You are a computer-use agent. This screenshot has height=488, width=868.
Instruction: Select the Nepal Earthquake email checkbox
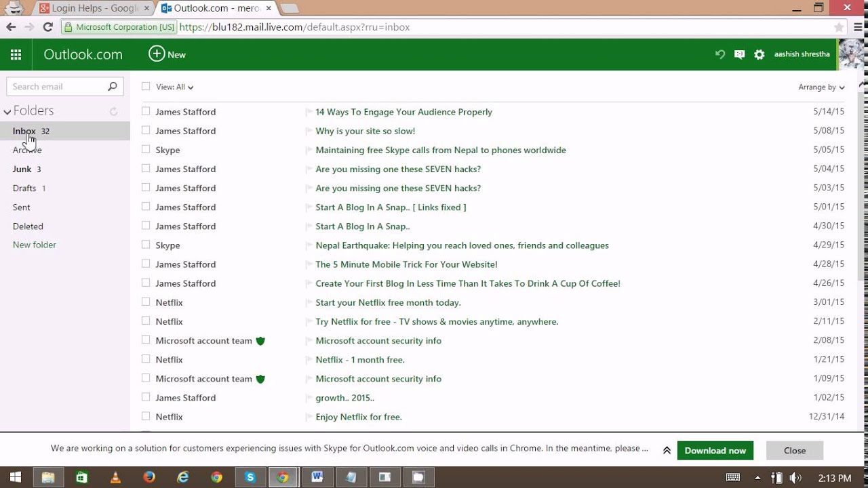[x=146, y=245]
